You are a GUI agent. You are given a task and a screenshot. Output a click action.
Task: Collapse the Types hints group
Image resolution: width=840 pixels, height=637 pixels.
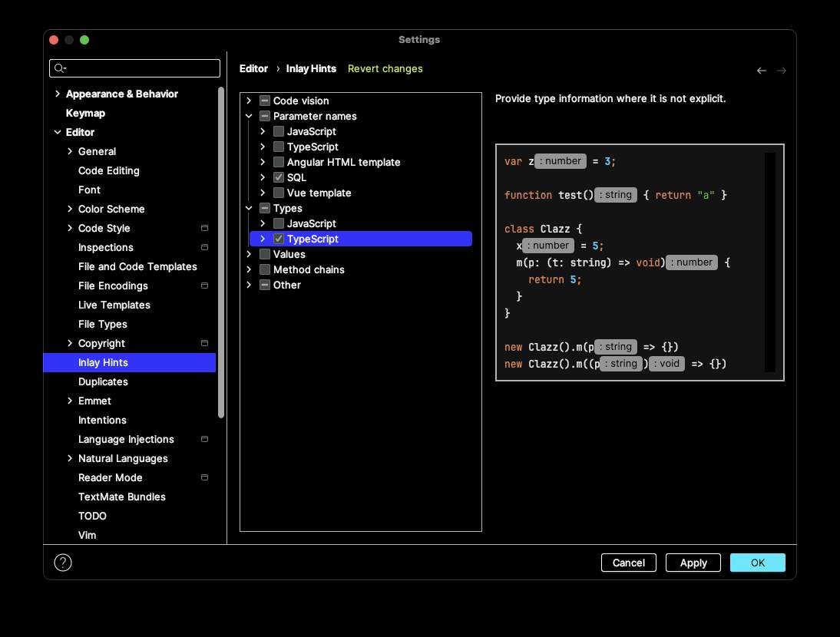(249, 208)
